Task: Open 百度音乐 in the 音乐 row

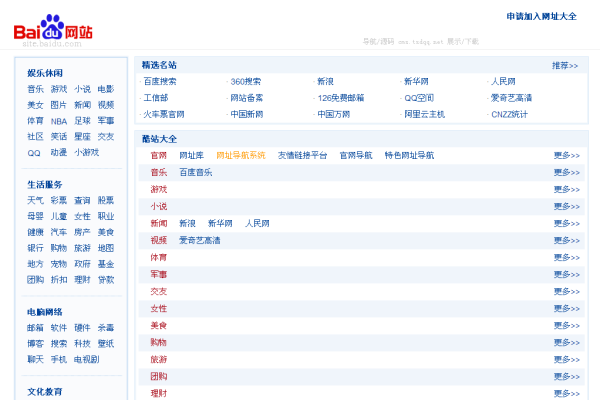Action: tap(196, 173)
